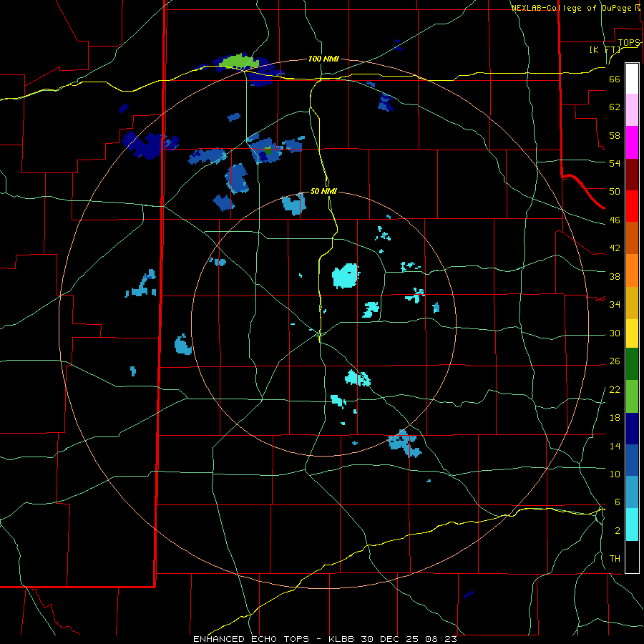Click the "58" legend value

(x=615, y=135)
